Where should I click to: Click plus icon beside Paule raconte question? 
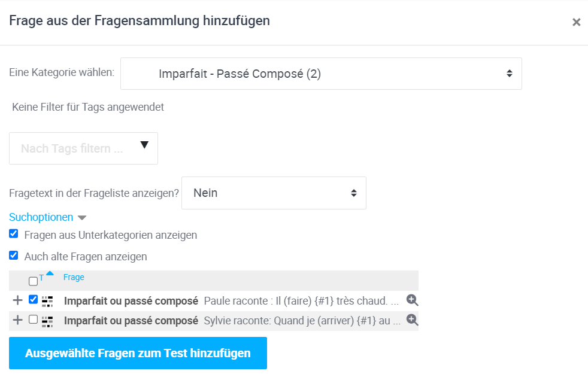click(17, 300)
